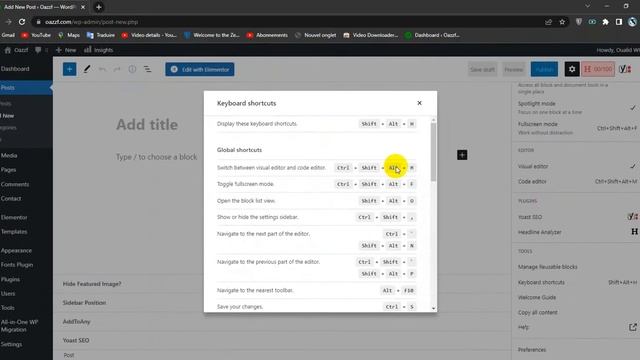Select the Tools pencil icon
This screenshot has width=640, height=360.
(x=87, y=69)
